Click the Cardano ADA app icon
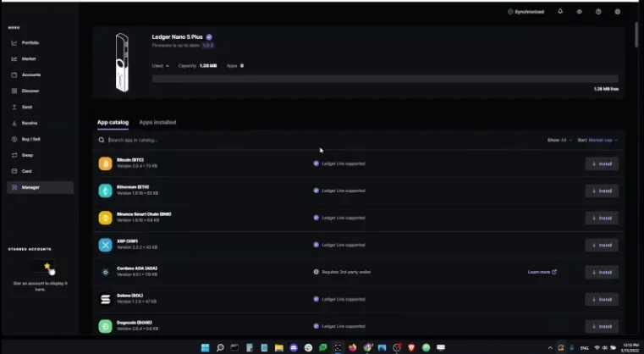 (x=105, y=272)
